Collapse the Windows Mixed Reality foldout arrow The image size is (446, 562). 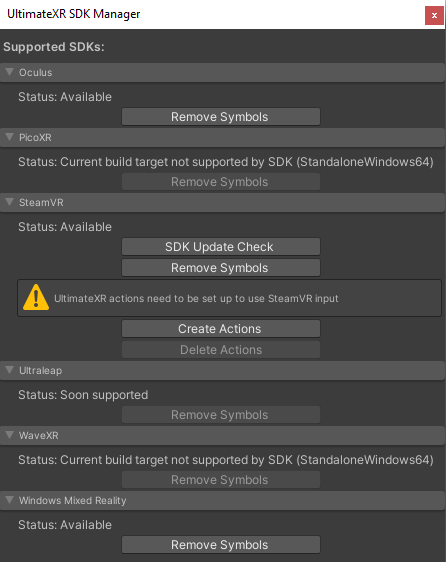(10, 500)
